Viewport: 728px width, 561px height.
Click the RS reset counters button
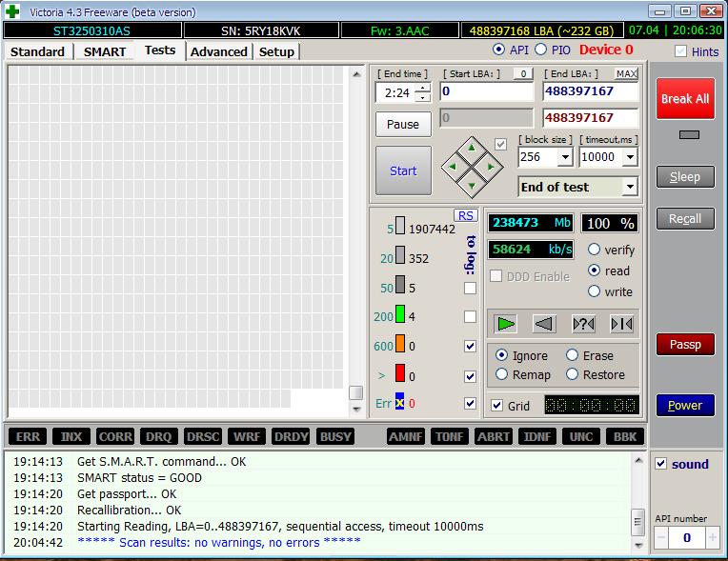pyautogui.click(x=465, y=215)
